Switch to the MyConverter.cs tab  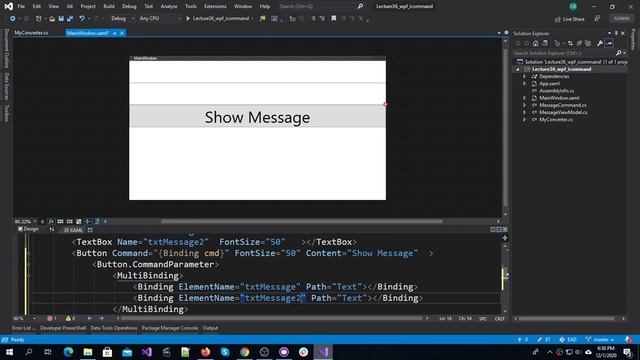click(x=31, y=33)
